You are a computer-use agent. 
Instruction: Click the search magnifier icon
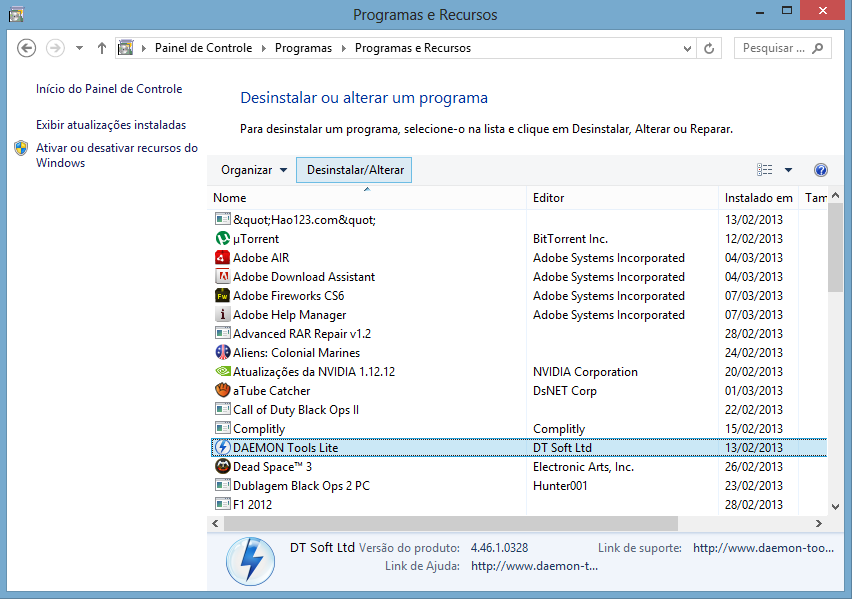point(817,48)
